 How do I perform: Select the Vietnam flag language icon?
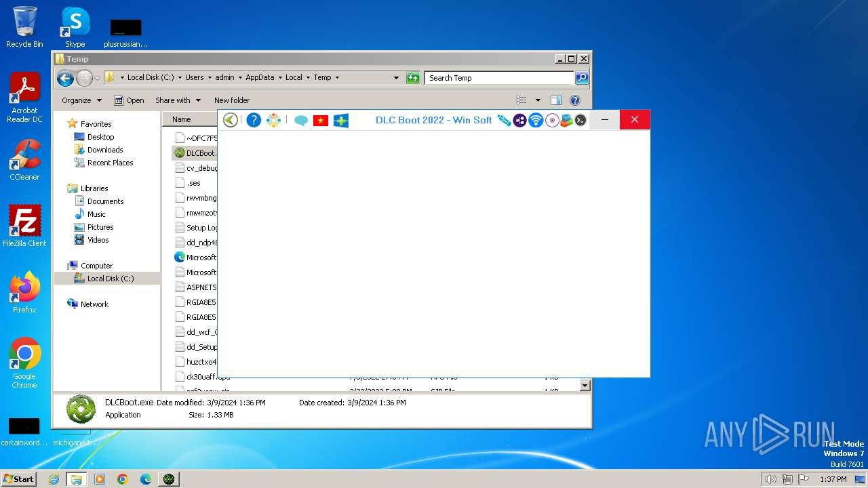click(x=321, y=121)
